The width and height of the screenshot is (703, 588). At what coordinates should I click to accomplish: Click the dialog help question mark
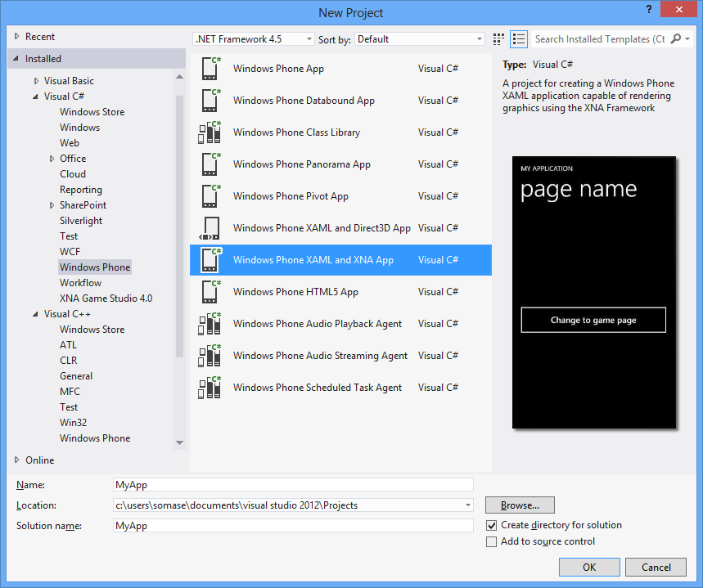(648, 10)
